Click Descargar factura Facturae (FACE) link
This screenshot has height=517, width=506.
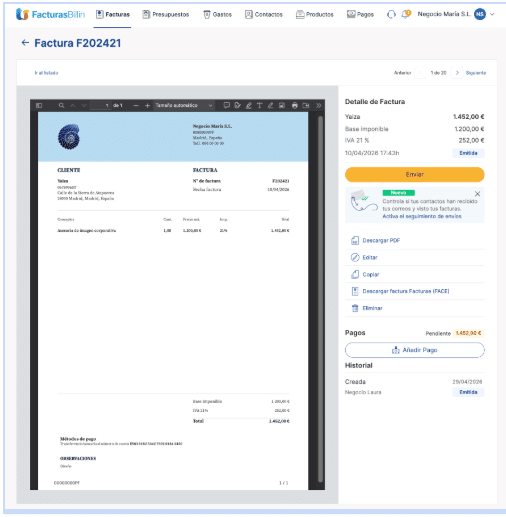coord(406,291)
